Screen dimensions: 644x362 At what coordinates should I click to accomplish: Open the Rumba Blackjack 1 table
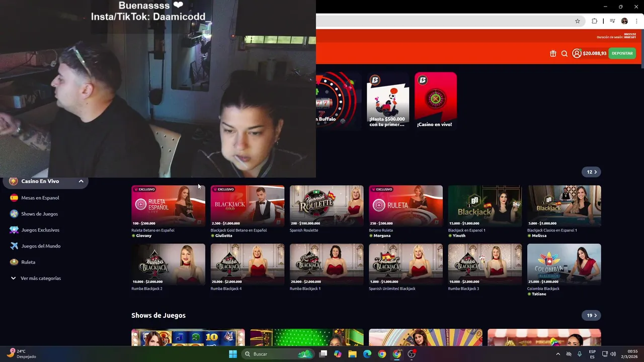click(x=327, y=264)
